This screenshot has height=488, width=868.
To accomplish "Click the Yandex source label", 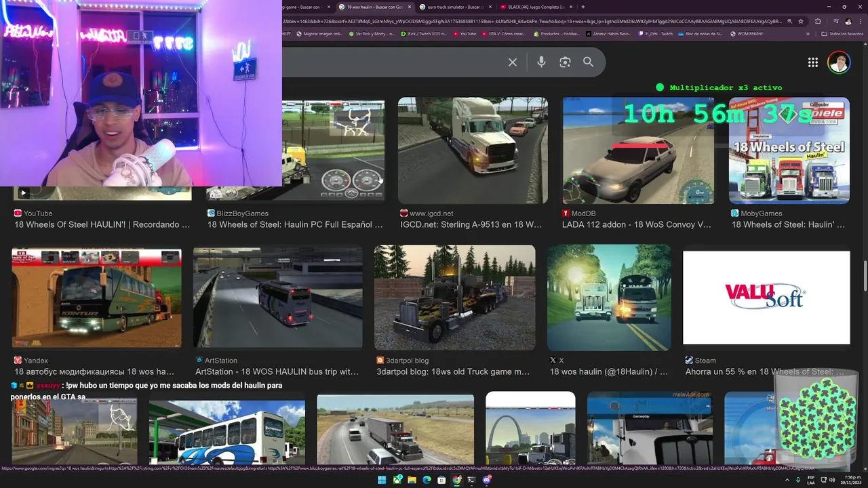I will (36, 361).
